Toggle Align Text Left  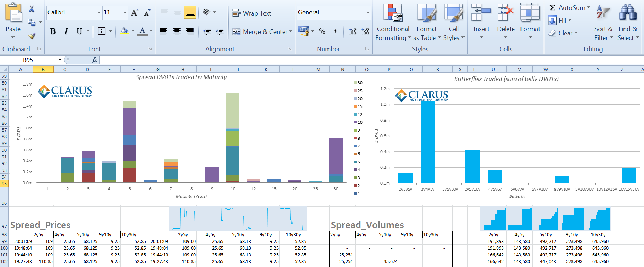coord(164,31)
